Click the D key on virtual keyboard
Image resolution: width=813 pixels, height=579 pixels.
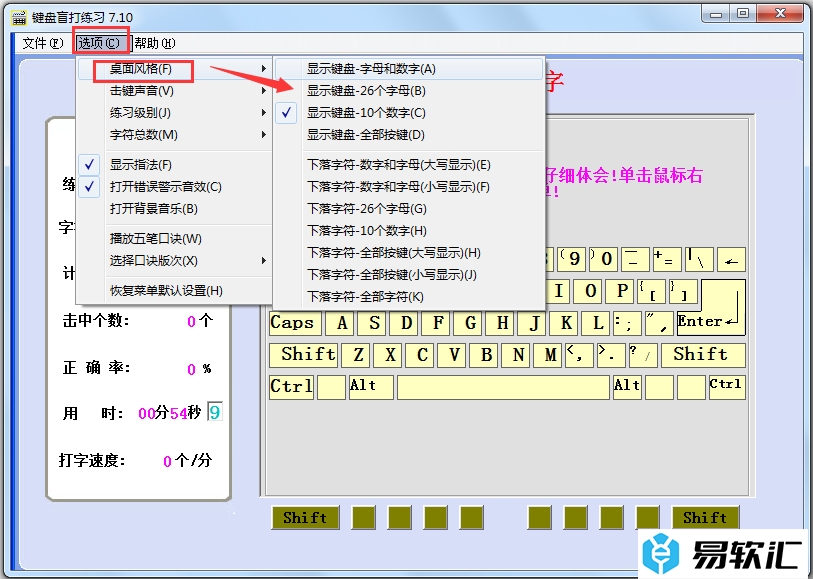point(406,323)
